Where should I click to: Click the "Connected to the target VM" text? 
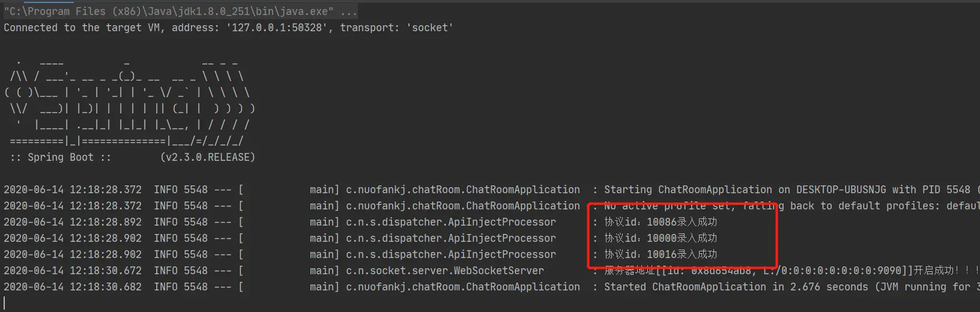coord(82,28)
